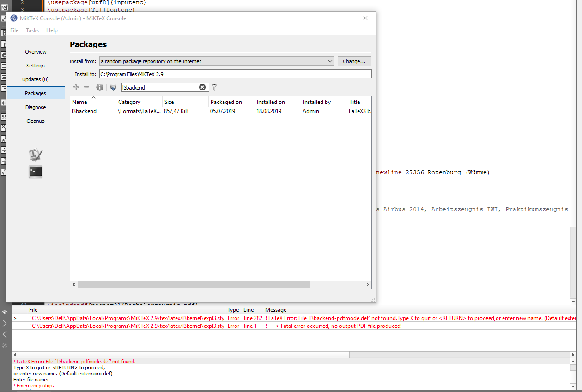Click the MiKTeX Console title bar icon
The image size is (582, 392).
click(x=14, y=18)
